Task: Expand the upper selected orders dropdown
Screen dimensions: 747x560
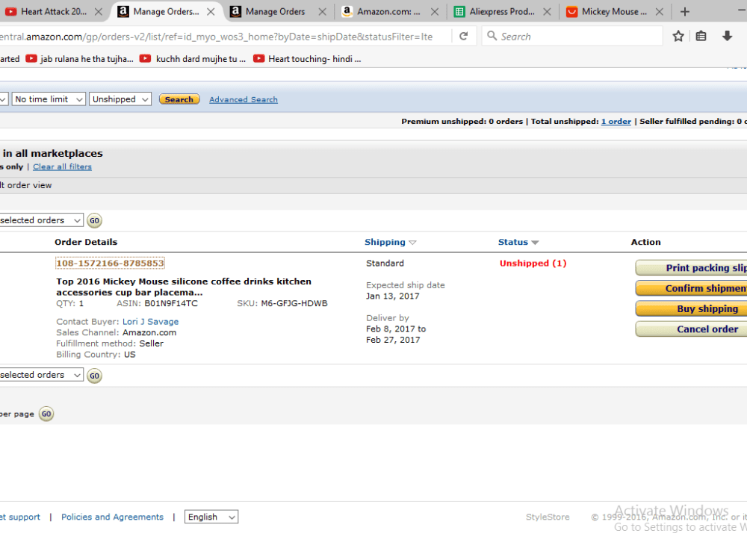Action: [x=41, y=220]
